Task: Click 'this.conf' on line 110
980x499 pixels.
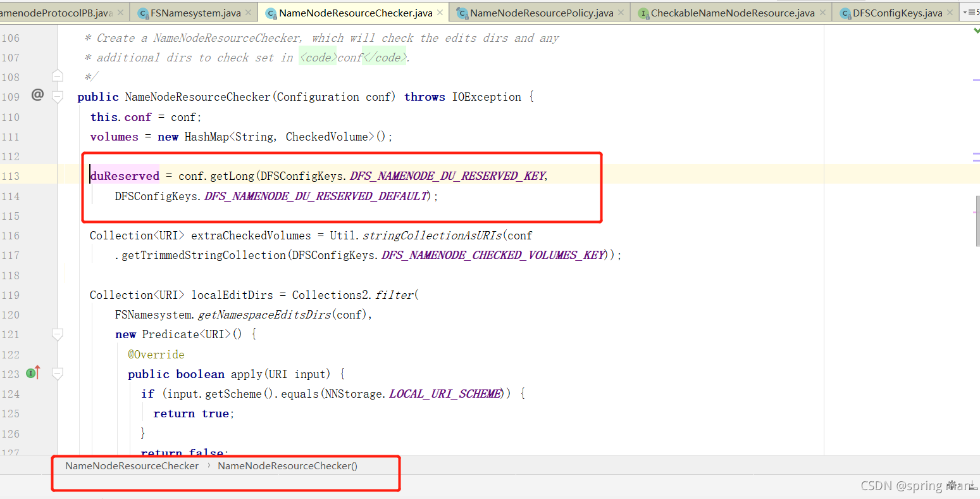Action: (x=121, y=117)
